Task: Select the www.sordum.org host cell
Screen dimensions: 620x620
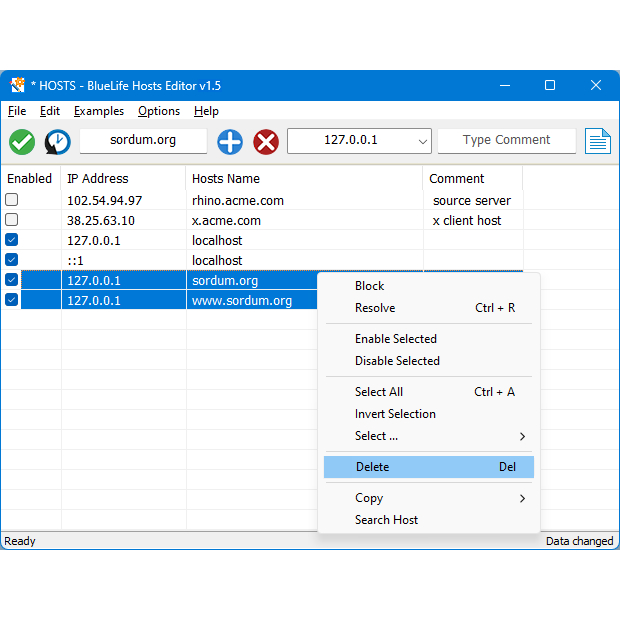Action: click(x=252, y=300)
